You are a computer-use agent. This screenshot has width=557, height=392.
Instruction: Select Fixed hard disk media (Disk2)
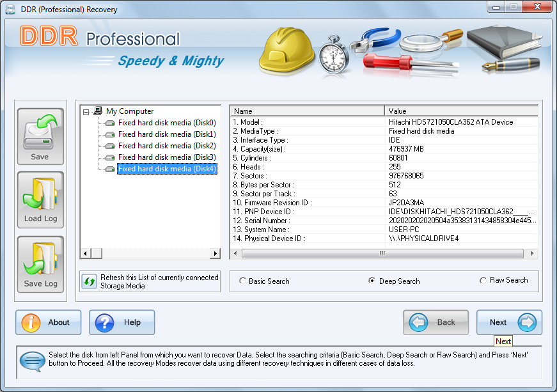tap(166, 146)
